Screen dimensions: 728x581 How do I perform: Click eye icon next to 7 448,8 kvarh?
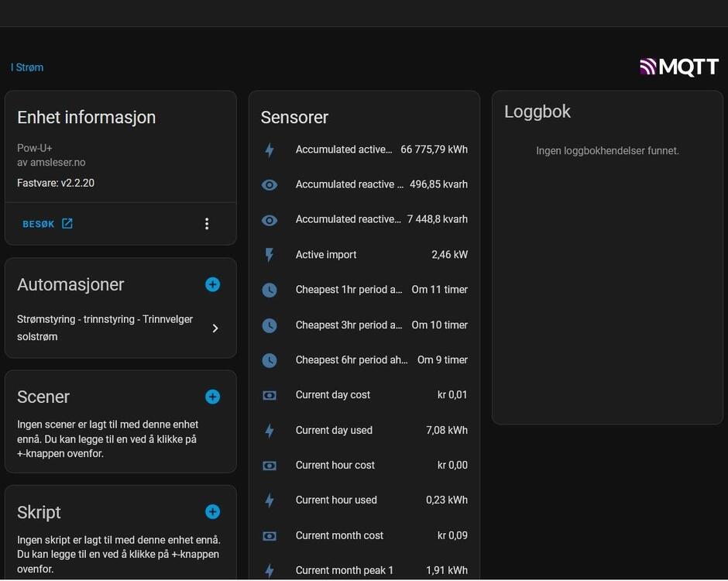coord(270,220)
